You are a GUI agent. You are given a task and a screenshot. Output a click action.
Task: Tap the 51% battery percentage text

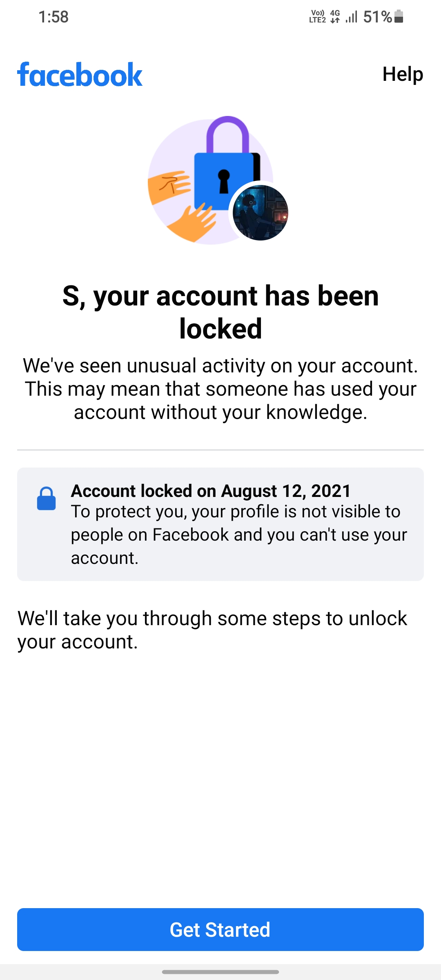pos(377,17)
